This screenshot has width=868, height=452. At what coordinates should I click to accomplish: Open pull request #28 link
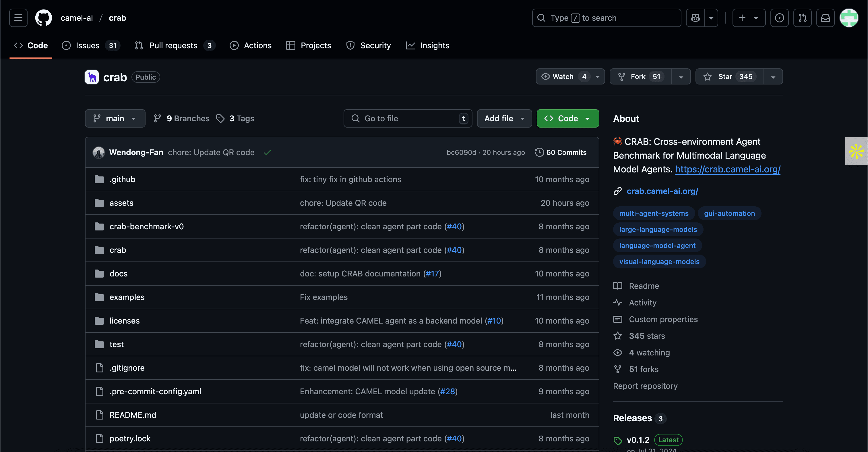(x=448, y=392)
